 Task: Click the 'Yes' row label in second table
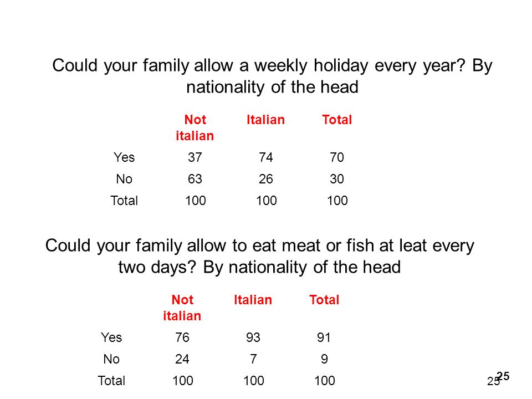click(111, 337)
